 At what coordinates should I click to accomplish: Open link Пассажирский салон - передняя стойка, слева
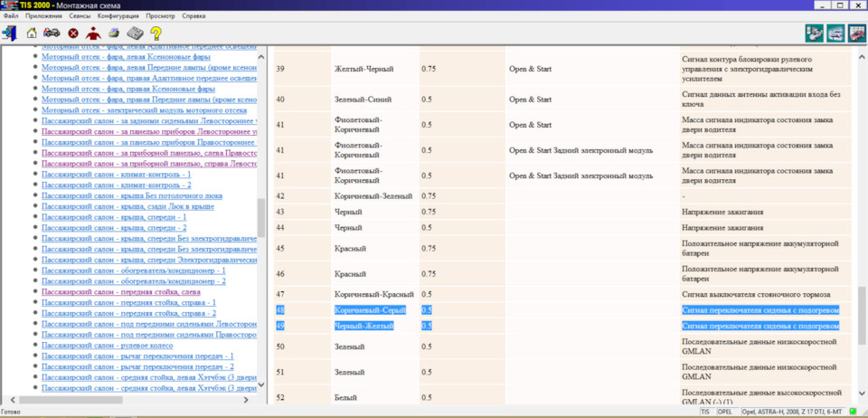tap(120, 291)
